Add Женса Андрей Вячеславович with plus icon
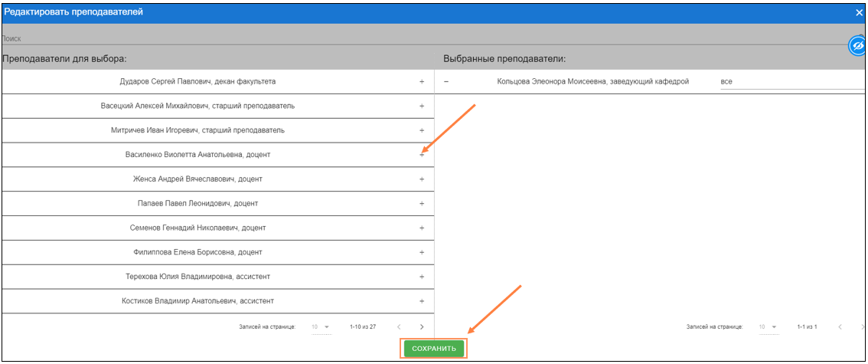 [421, 179]
